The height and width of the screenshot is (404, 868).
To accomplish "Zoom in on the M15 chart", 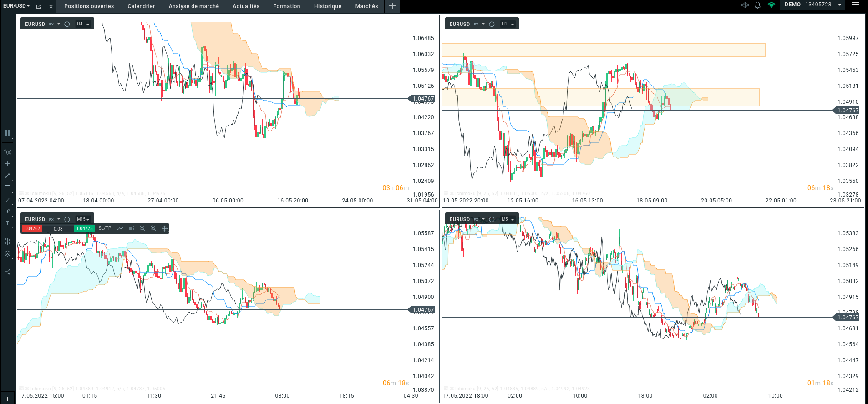I will click(x=153, y=228).
